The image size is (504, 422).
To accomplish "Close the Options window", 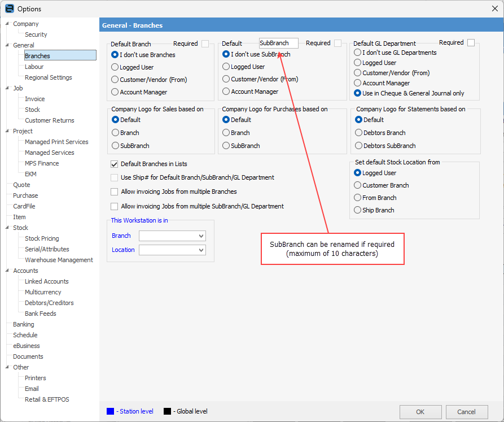I will pyautogui.click(x=495, y=8).
